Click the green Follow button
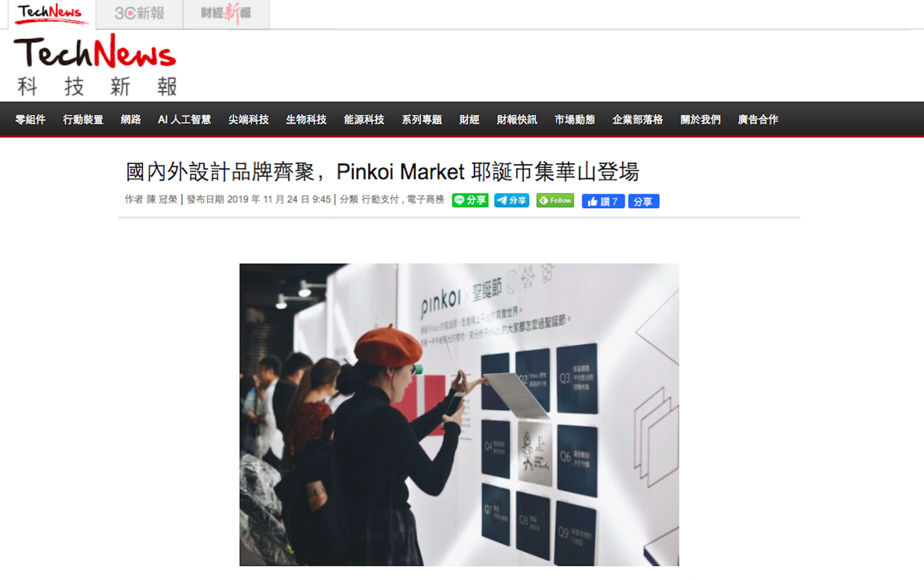This screenshot has height=580, width=924. (555, 201)
